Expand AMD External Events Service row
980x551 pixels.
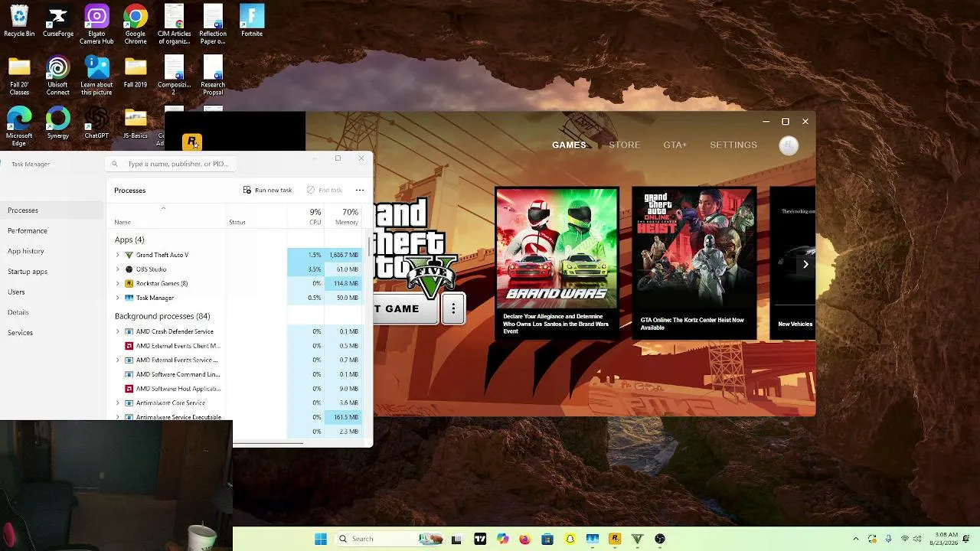[118, 360]
